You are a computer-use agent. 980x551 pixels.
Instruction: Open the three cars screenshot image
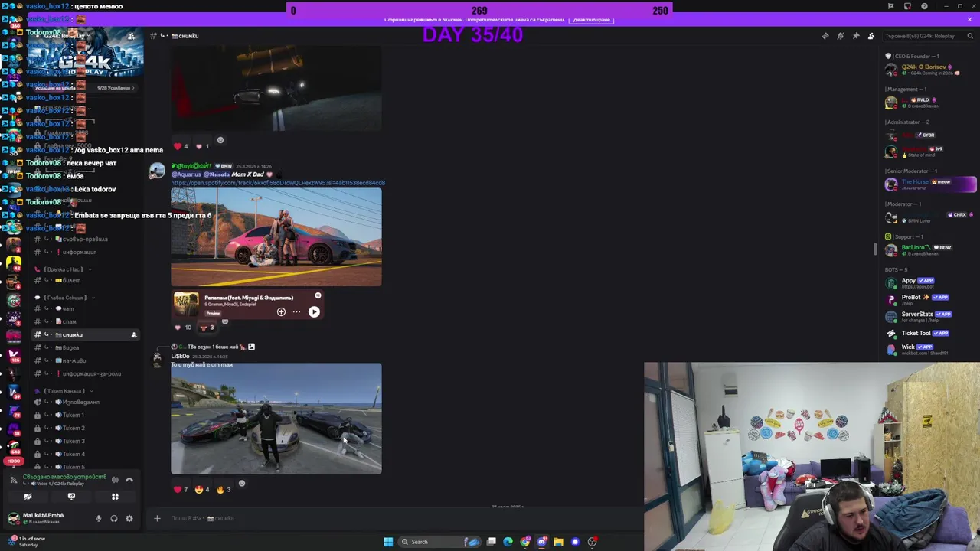tap(276, 419)
